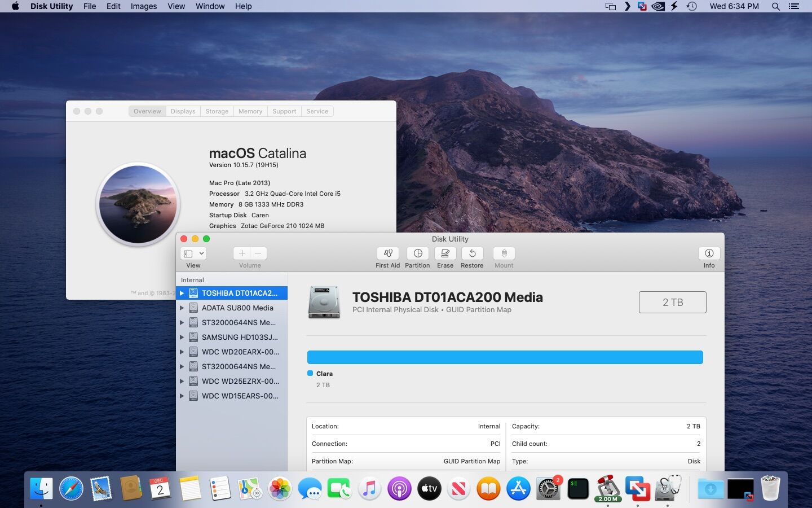This screenshot has height=508, width=812.
Task: Open the Edit menu
Action: tap(113, 6)
